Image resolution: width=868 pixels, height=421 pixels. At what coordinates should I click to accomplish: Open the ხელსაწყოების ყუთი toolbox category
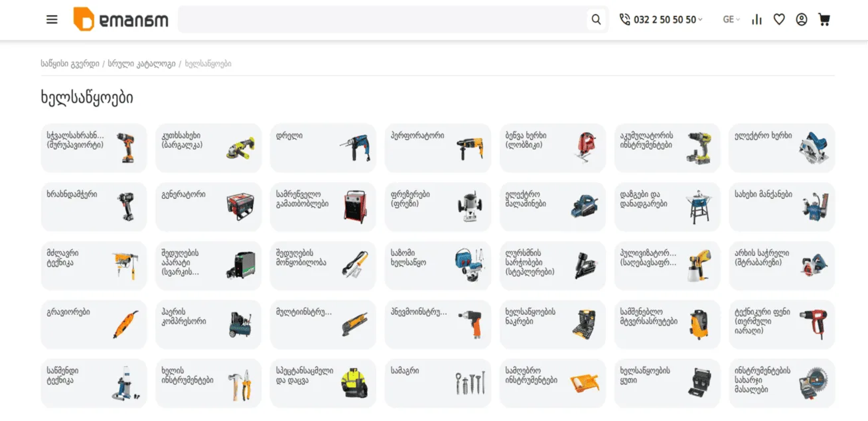click(667, 383)
